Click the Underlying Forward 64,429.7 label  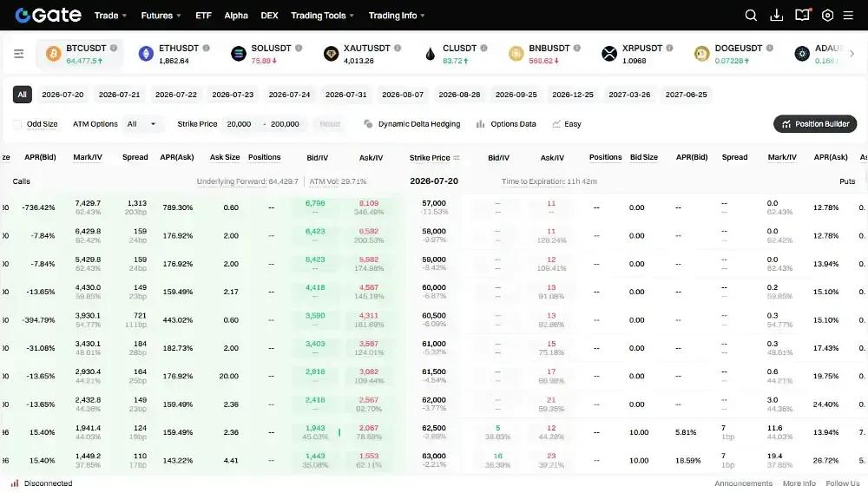[247, 181]
